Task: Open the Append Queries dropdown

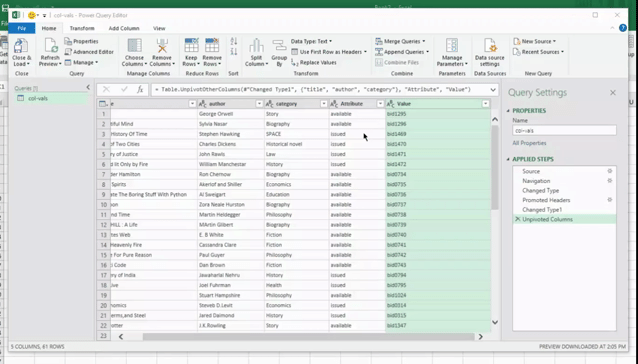Action: click(402, 52)
